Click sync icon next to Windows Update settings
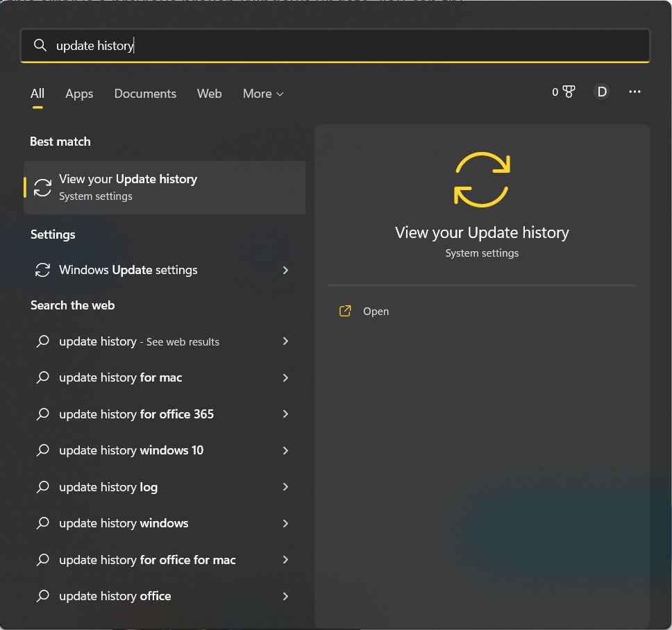The image size is (672, 630). point(43,270)
